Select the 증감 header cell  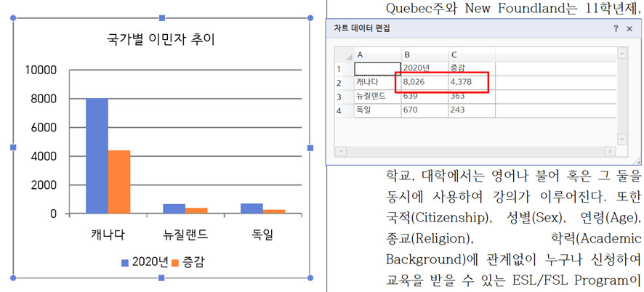pyautogui.click(x=472, y=68)
